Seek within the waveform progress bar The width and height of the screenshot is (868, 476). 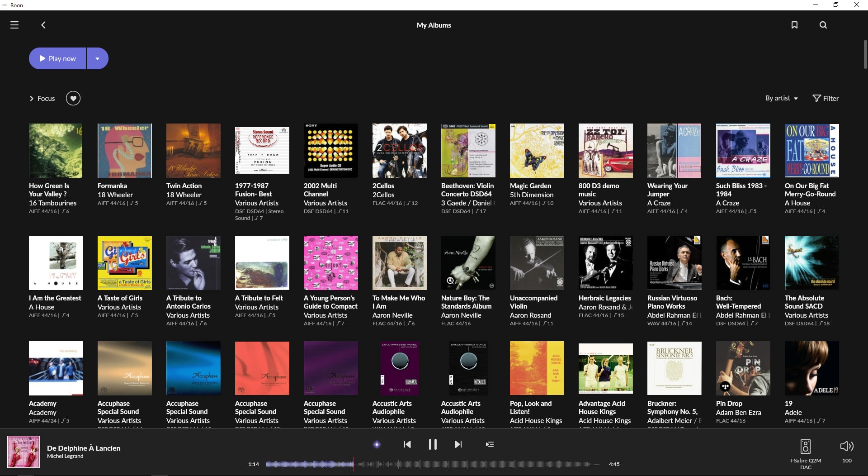434,464
